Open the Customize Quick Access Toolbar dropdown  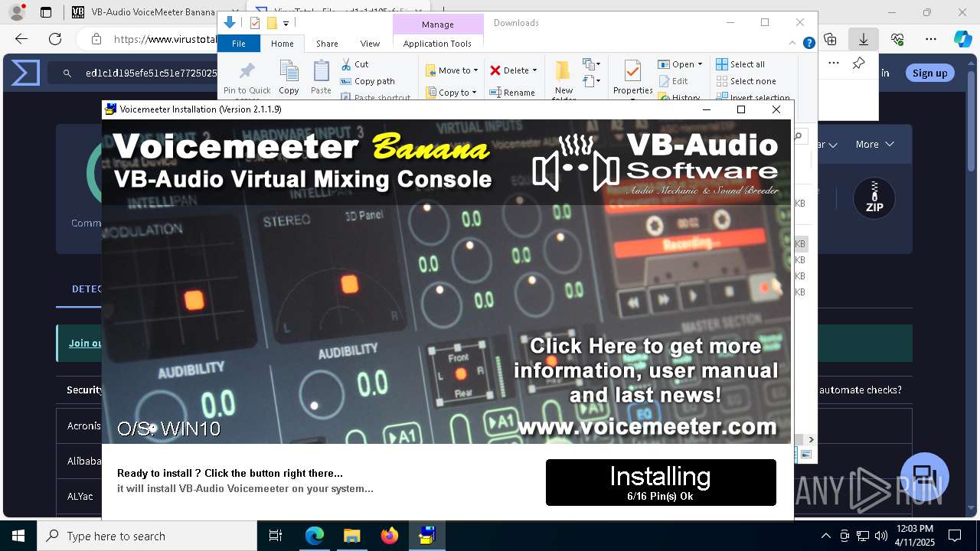pos(286,24)
